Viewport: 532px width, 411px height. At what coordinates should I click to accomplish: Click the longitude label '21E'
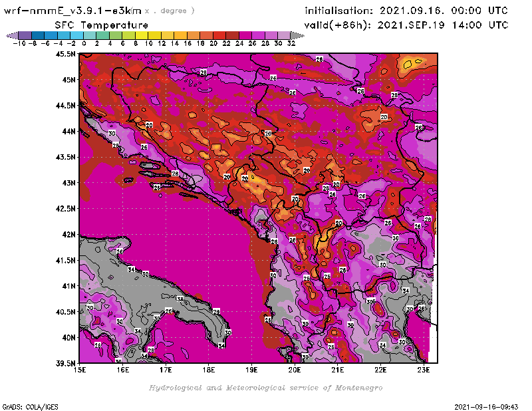338,370
